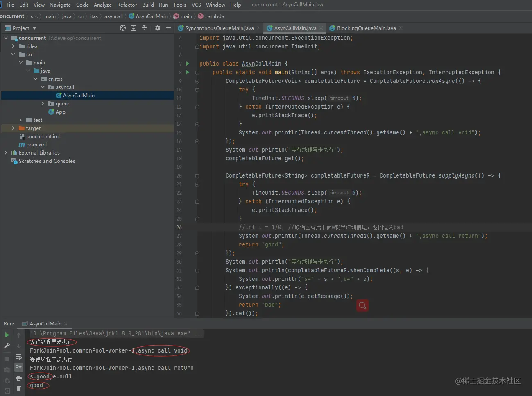This screenshot has width=532, height=396.
Task: Open the VCS menu
Action: [196, 5]
